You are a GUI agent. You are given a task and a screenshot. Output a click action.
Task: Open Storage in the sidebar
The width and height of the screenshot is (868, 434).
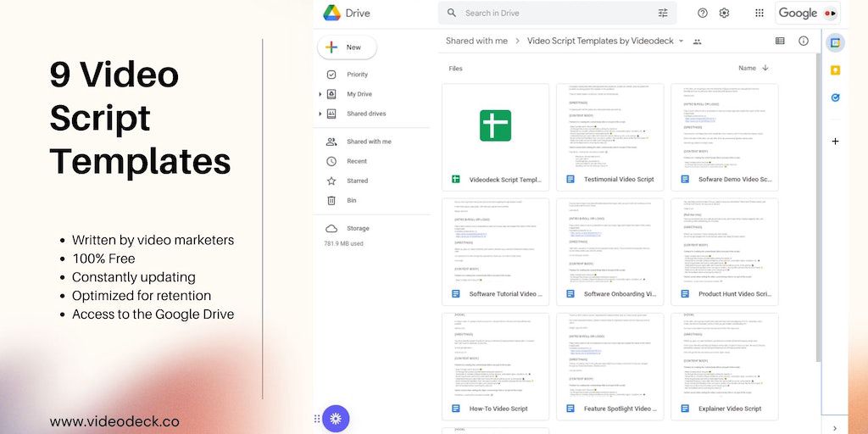[358, 229]
